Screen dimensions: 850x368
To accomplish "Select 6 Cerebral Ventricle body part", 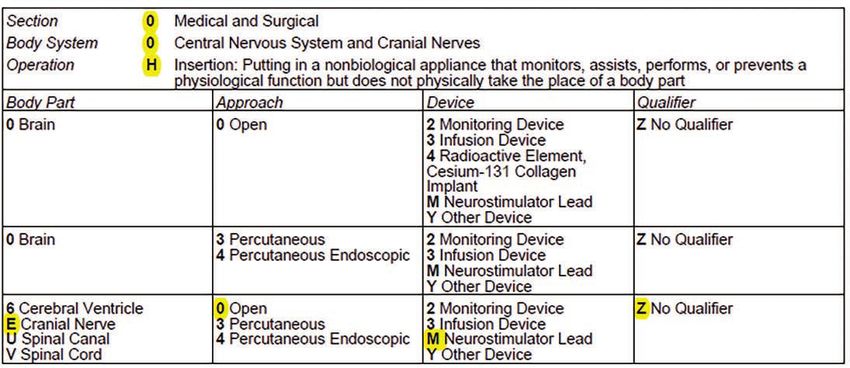I will point(75,308).
